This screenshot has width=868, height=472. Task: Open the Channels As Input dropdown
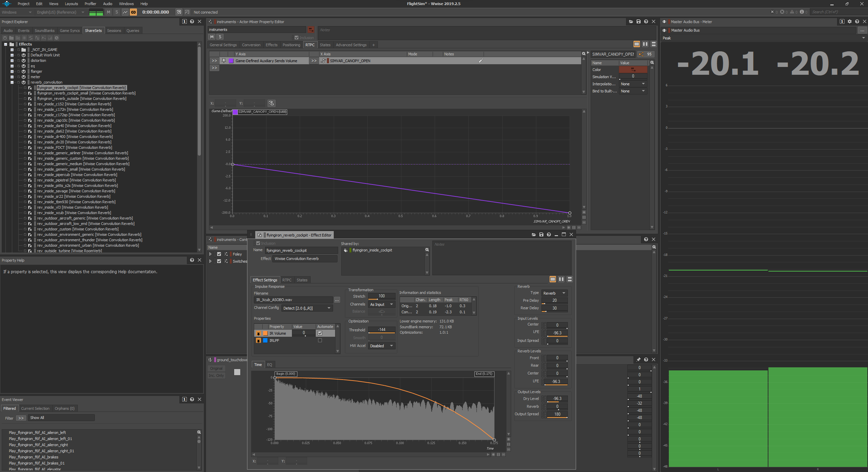pos(382,304)
